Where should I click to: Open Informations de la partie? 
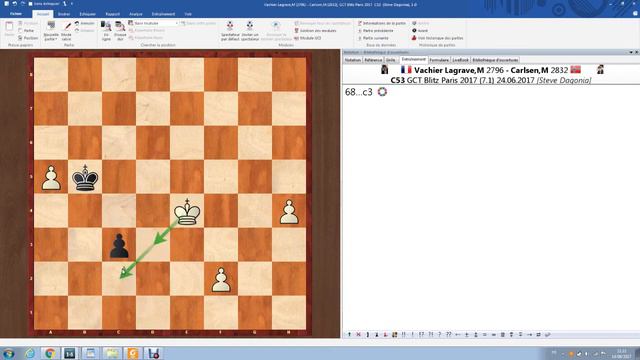(x=382, y=23)
